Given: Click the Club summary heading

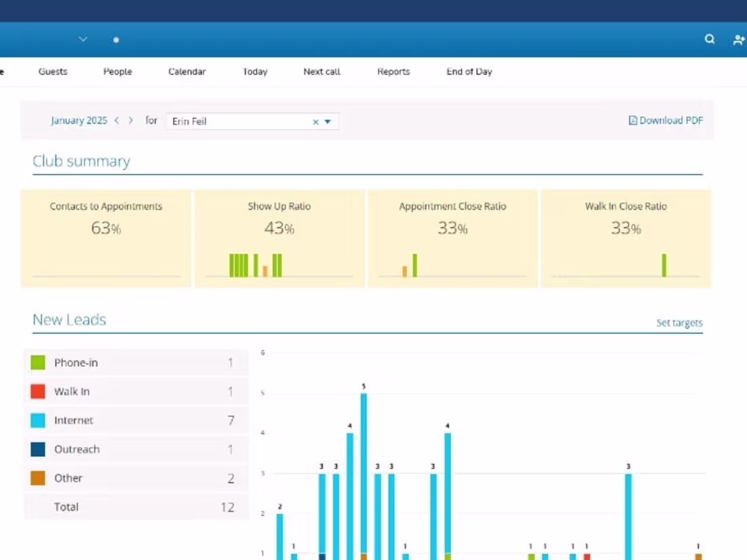Looking at the screenshot, I should 81,162.
